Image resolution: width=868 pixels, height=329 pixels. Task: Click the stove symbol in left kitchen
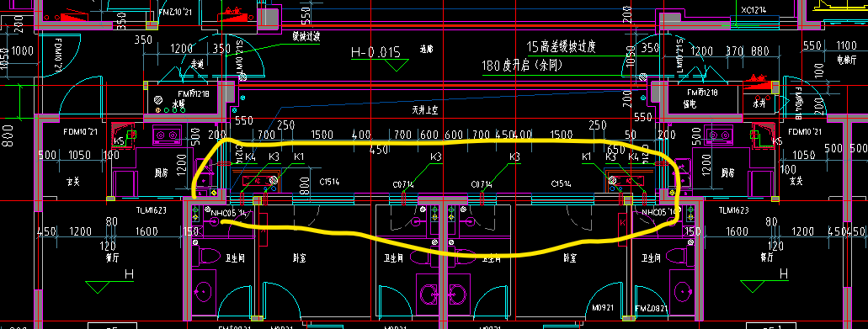[x=168, y=135]
